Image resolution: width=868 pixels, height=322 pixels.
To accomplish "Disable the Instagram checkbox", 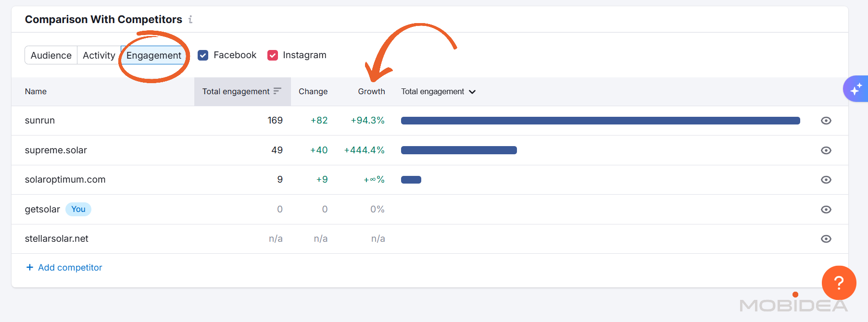I will point(273,55).
